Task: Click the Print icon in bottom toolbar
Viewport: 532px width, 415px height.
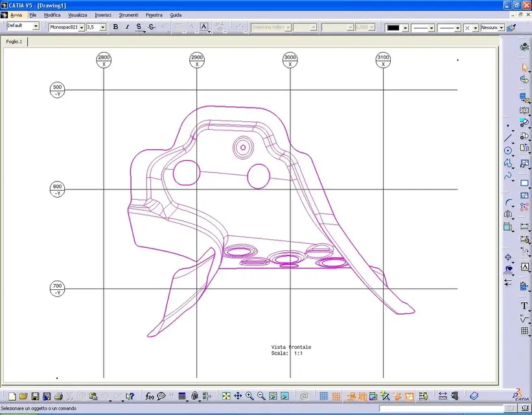Action: (x=58, y=396)
